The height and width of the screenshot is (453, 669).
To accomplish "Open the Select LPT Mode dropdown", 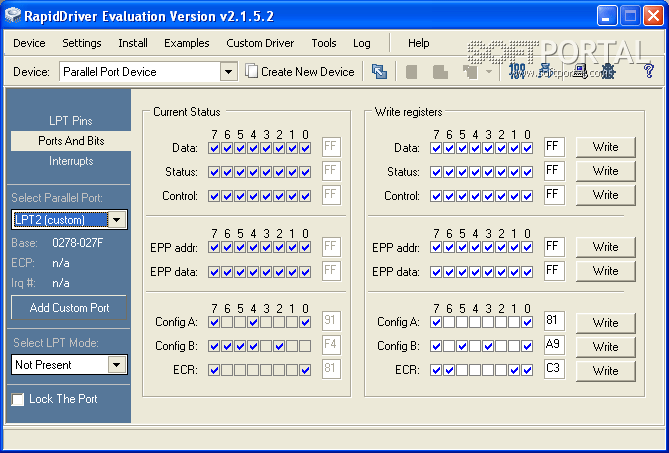I will (x=116, y=365).
